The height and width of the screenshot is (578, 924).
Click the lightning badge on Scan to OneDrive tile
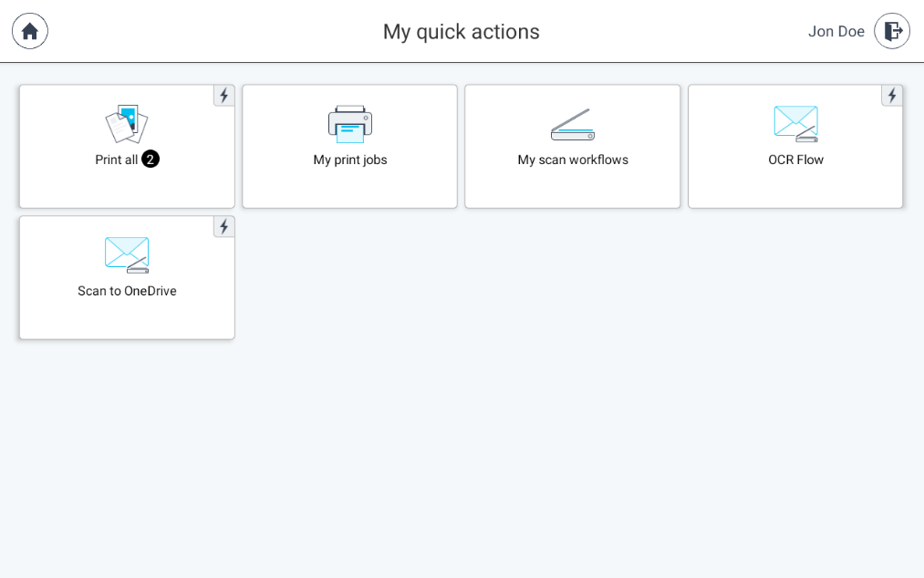(223, 226)
